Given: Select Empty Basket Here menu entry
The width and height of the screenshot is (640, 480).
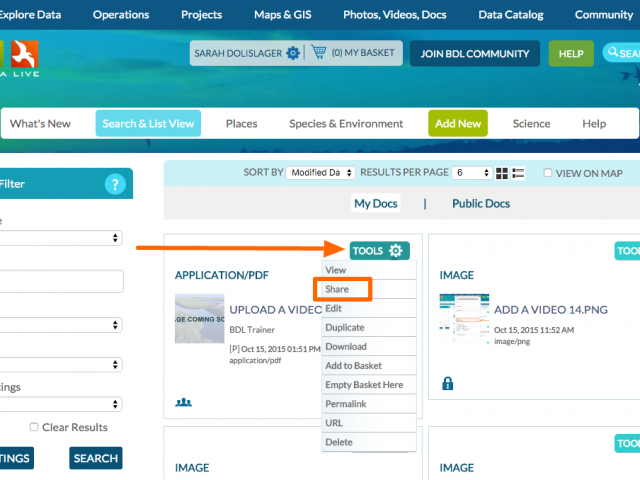Looking at the screenshot, I should point(369,385).
